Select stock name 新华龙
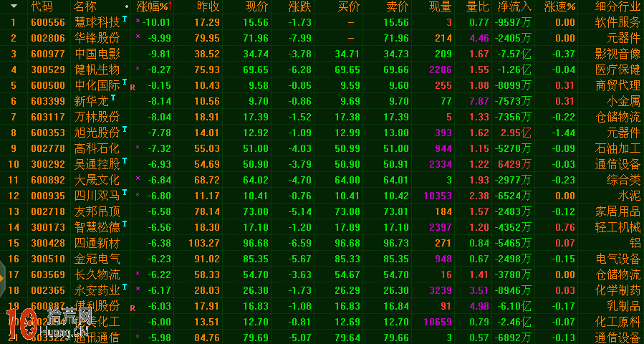The width and height of the screenshot is (644, 344). click(x=91, y=101)
